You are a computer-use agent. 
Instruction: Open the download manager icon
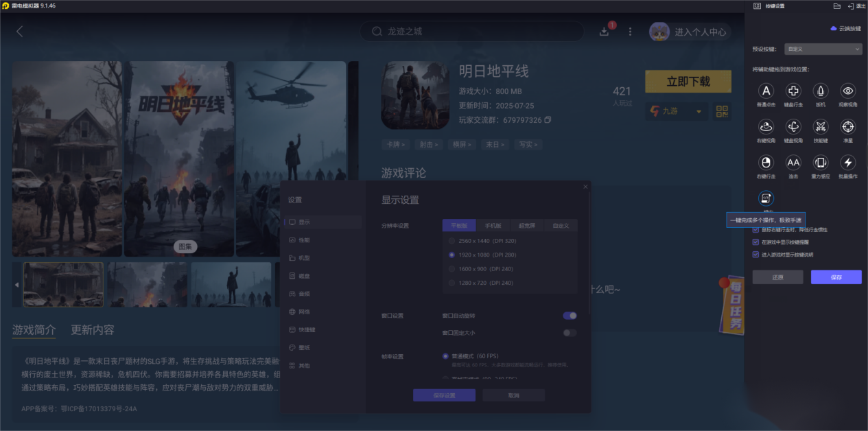[605, 32]
